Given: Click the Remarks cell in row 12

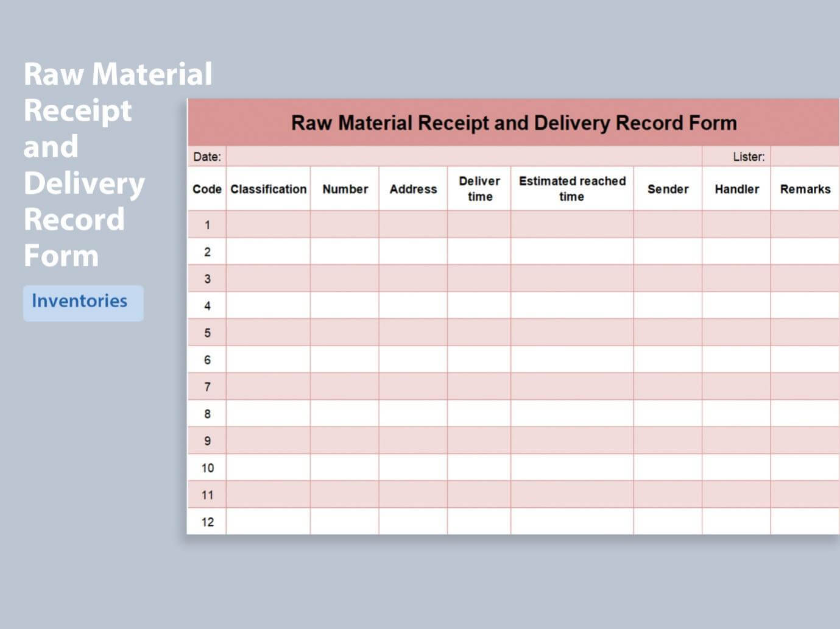Looking at the screenshot, I should (805, 521).
